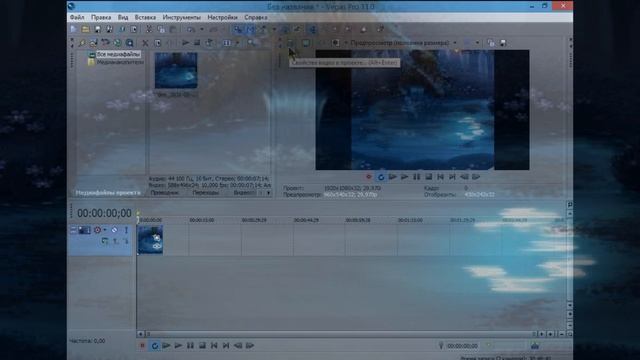
Task: Toggle Split Screen View in preview toolbar
Action: coord(336,43)
